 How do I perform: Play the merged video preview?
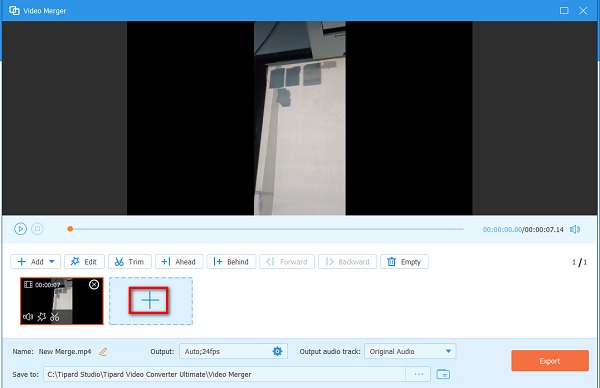(20, 229)
